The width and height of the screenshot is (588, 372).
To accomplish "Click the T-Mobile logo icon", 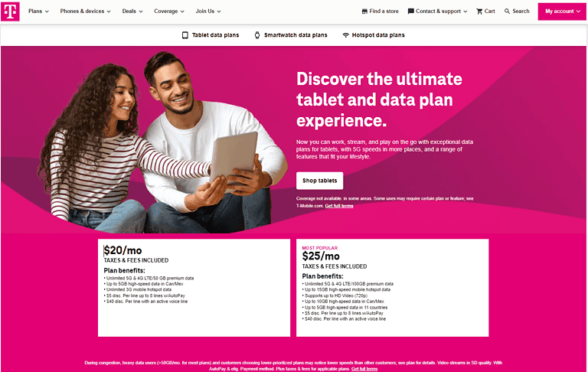I will point(10,11).
